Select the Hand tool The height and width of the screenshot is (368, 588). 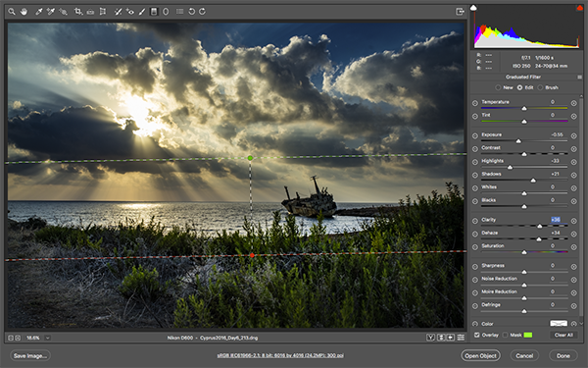coord(24,12)
